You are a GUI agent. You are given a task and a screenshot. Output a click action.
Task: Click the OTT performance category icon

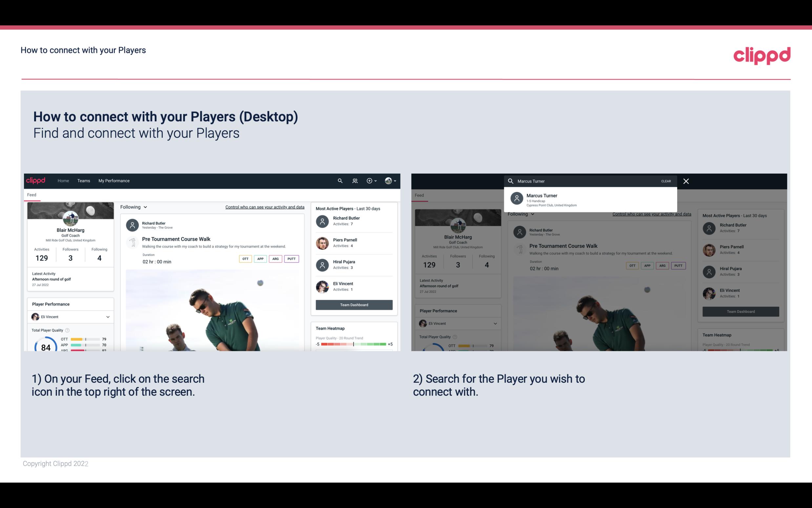point(245,259)
